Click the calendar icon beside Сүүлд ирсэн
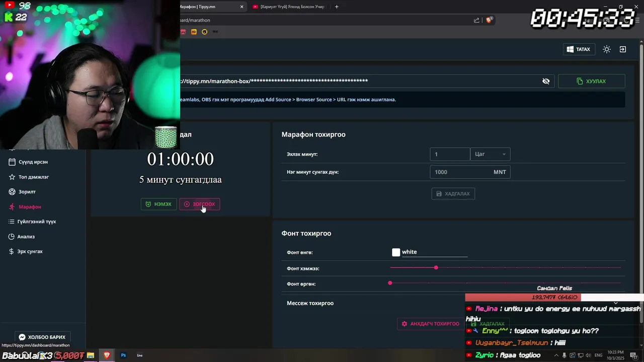This screenshot has height=362, width=644. tap(12, 162)
